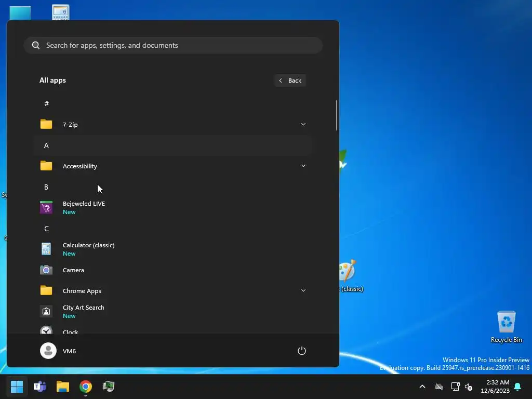Click the network tray icon
This screenshot has height=399, width=532.
[x=455, y=387]
